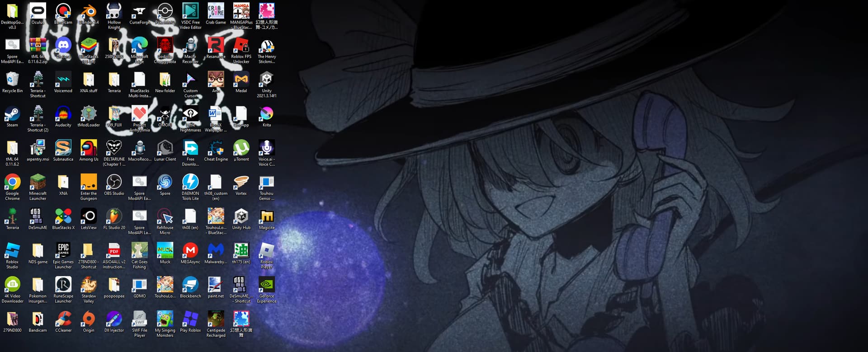Select the GeForce Experience icon
868x352 pixels.
click(x=267, y=285)
